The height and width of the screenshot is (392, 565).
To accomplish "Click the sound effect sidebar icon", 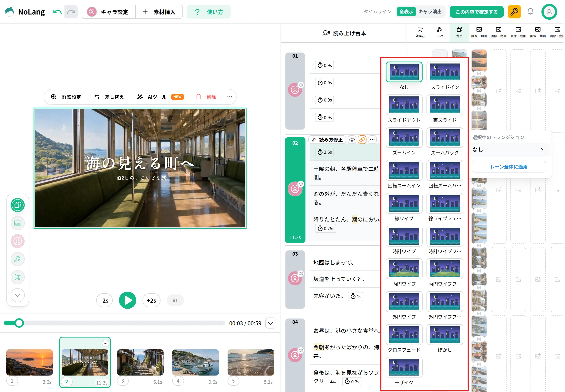I will point(18,277).
